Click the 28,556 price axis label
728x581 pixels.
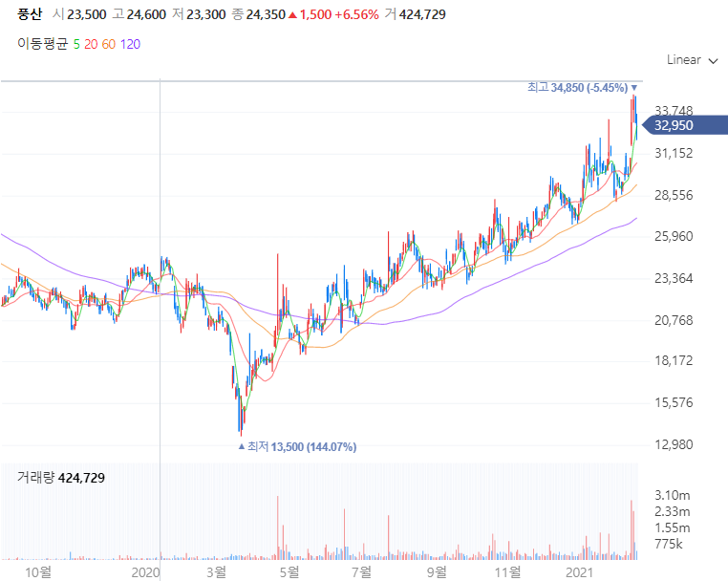point(674,195)
